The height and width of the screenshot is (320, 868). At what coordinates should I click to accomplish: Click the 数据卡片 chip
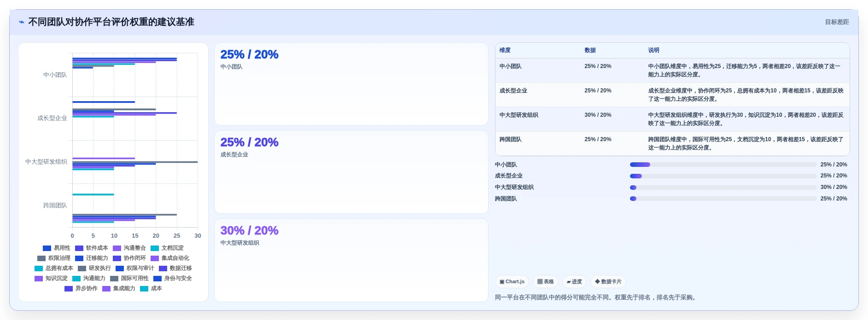tap(608, 282)
